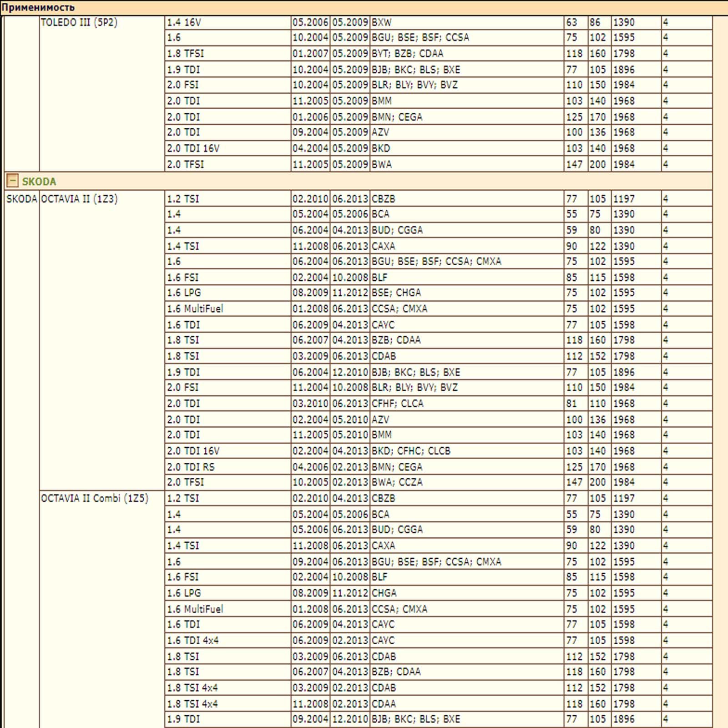Select the SKODA make cell beside OCTAVIA II
The image size is (728, 728).
coord(22,199)
